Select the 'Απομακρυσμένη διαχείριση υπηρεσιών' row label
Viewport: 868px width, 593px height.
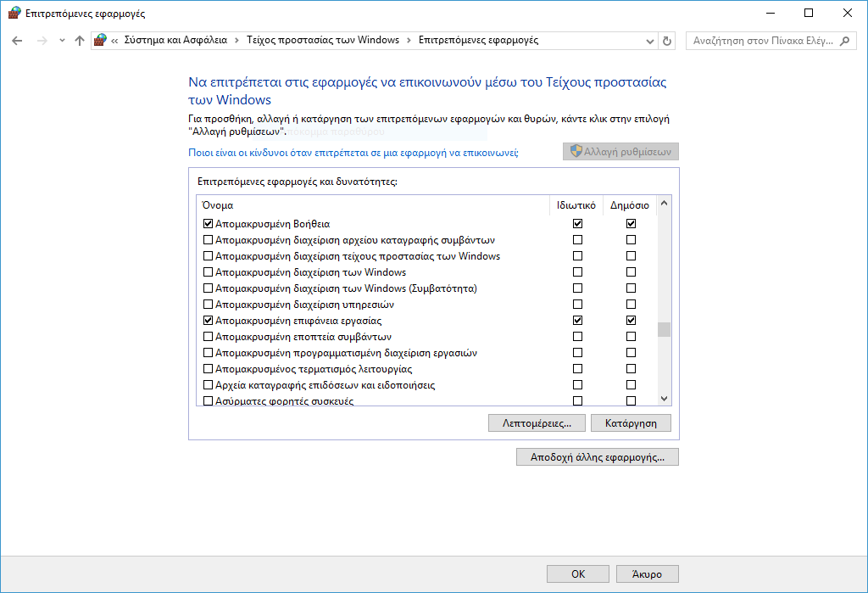pyautogui.click(x=304, y=305)
